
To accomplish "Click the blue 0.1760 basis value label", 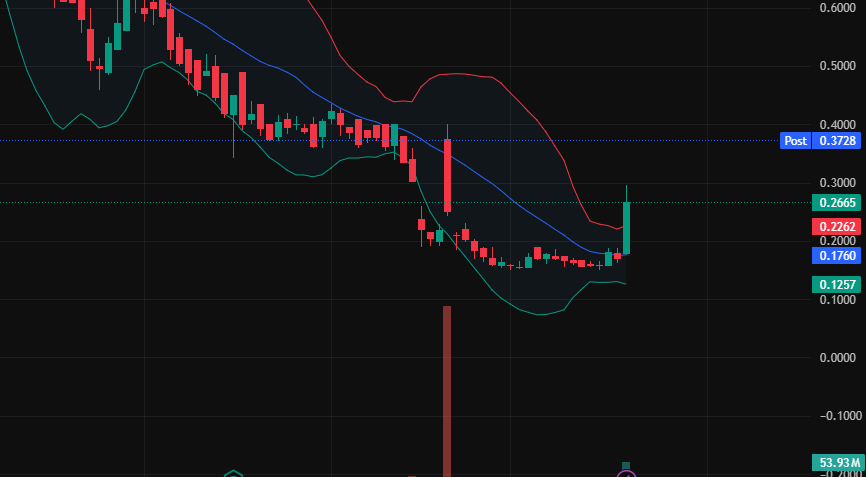I will 837,255.
